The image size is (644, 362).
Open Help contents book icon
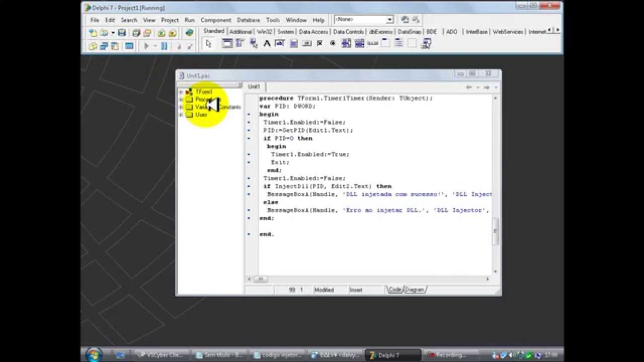click(x=189, y=33)
